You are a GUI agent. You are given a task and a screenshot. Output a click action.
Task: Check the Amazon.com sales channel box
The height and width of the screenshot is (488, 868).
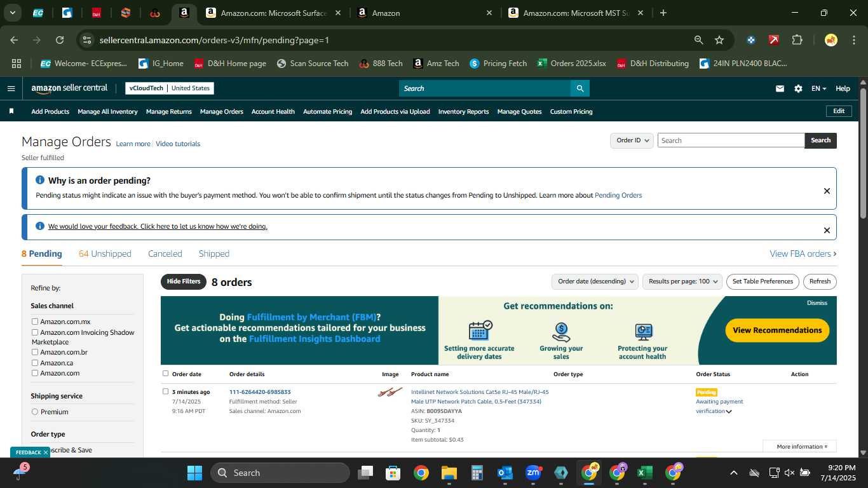tap(35, 373)
